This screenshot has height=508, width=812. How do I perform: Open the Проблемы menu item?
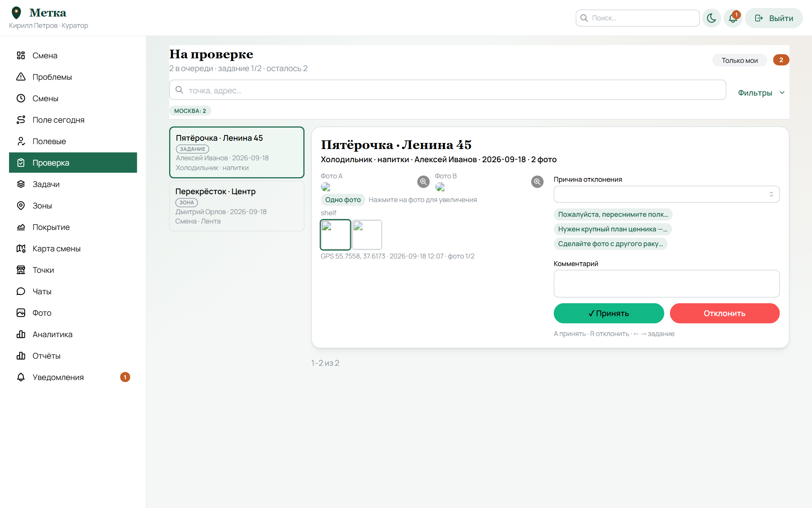(x=73, y=77)
